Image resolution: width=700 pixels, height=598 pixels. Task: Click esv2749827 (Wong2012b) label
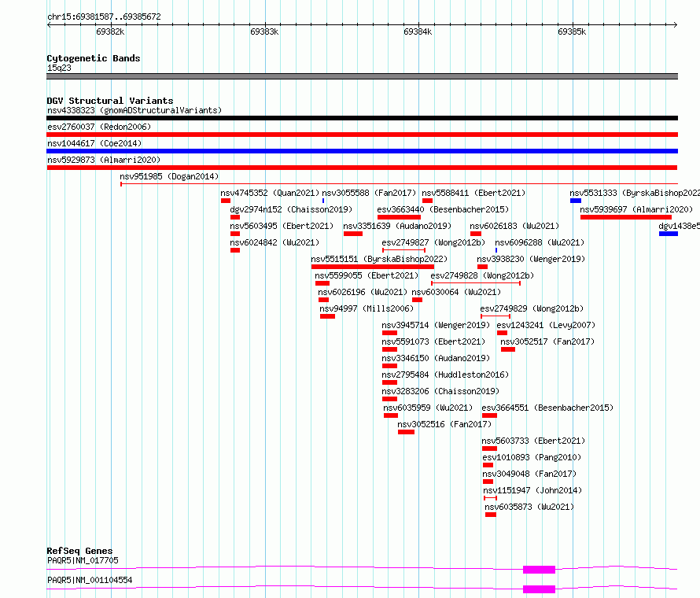pos(433,242)
